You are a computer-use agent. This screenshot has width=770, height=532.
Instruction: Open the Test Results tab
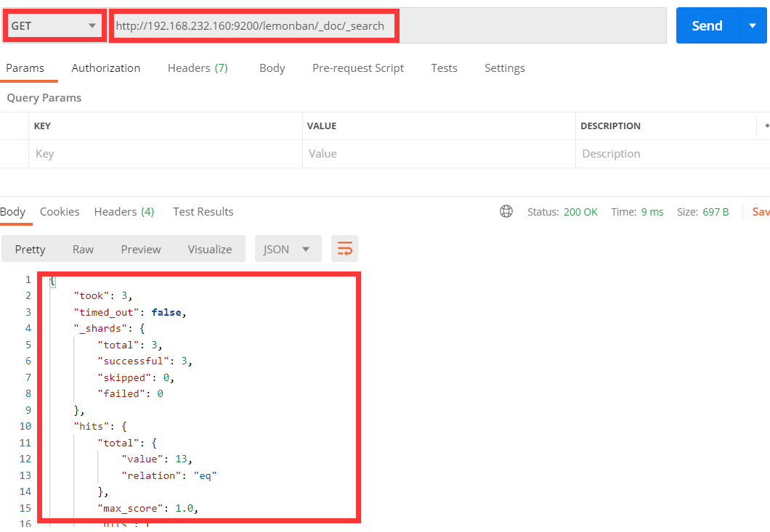[x=203, y=212]
